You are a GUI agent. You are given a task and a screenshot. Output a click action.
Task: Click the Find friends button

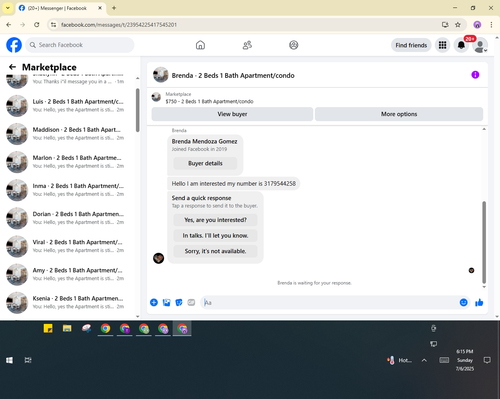(x=411, y=45)
